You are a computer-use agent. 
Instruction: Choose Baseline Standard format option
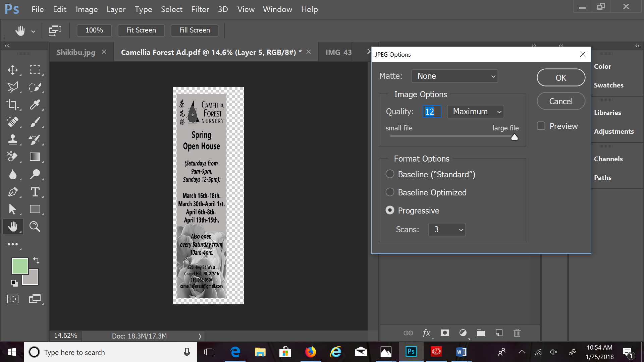(x=390, y=174)
